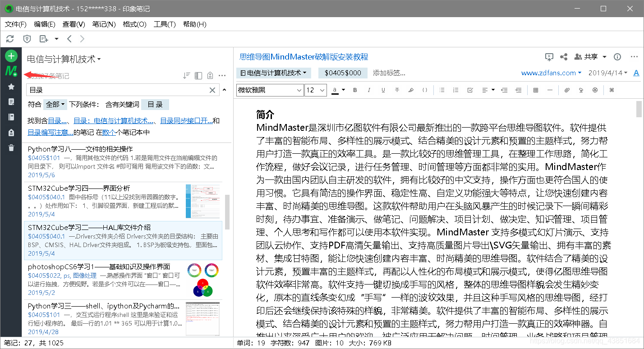This screenshot has width=644, height=349.
Task: Expand the dropdown arrow next to 共享
Action: [x=604, y=57]
